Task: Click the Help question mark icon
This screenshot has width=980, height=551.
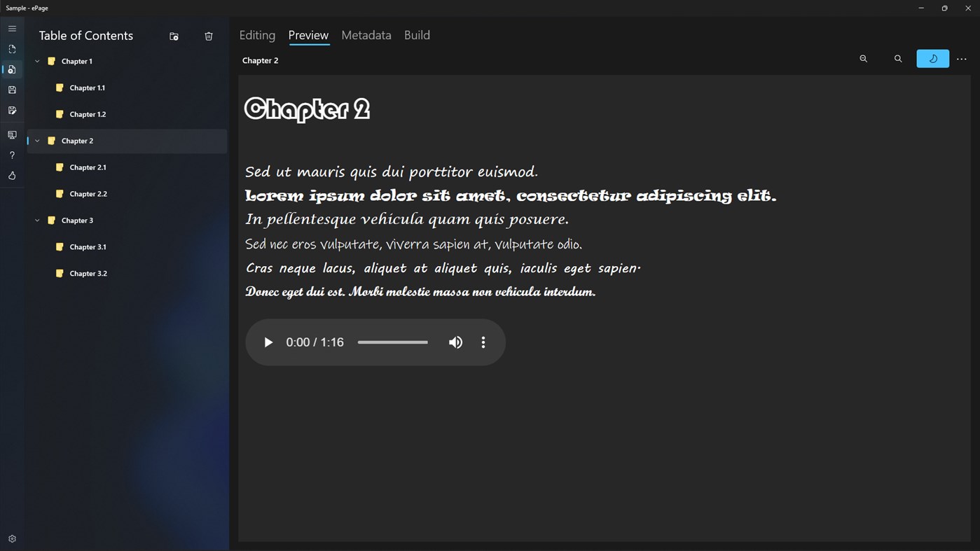Action: tap(12, 155)
